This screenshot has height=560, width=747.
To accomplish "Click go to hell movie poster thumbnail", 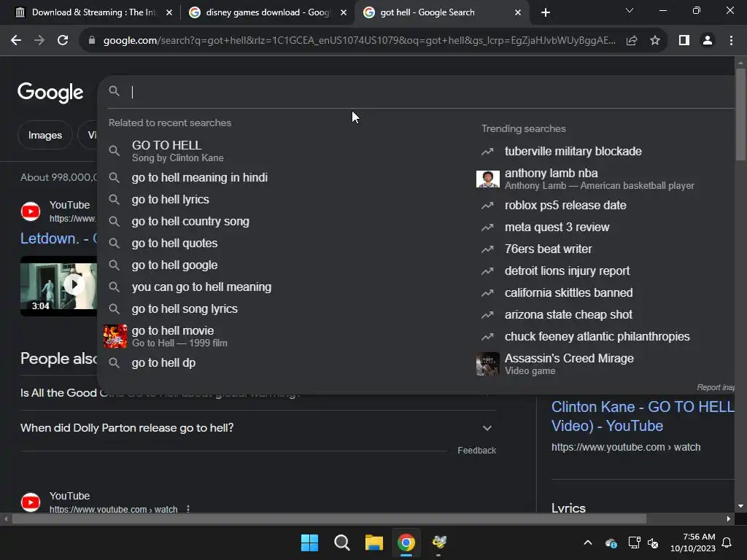I will [x=115, y=336].
